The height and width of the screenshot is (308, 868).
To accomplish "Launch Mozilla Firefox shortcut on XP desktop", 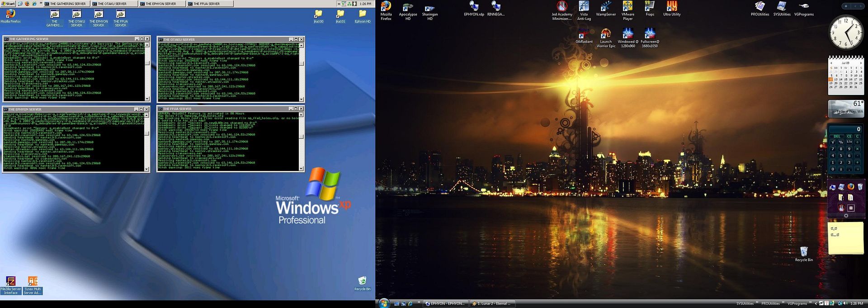I will coord(10,16).
